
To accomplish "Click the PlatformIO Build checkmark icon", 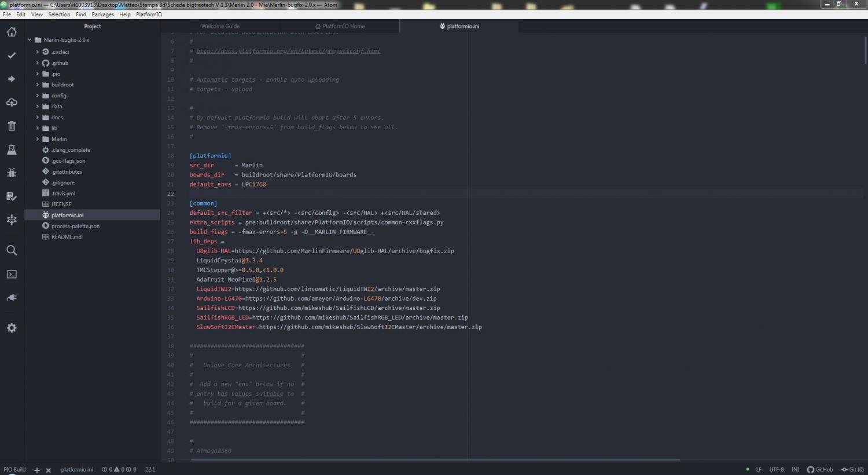I will 12,56.
